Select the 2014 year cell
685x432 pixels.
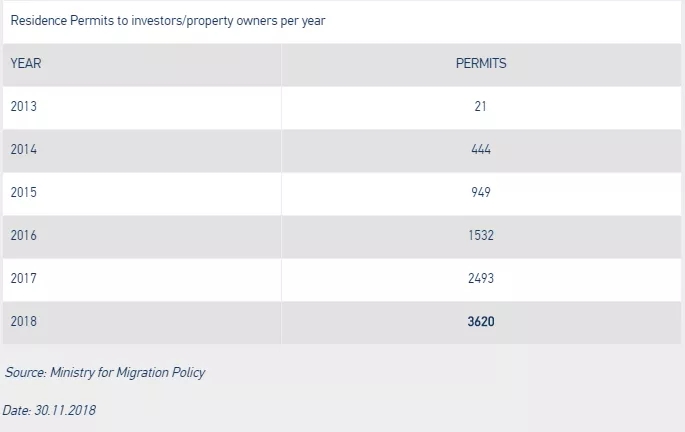[24, 149]
